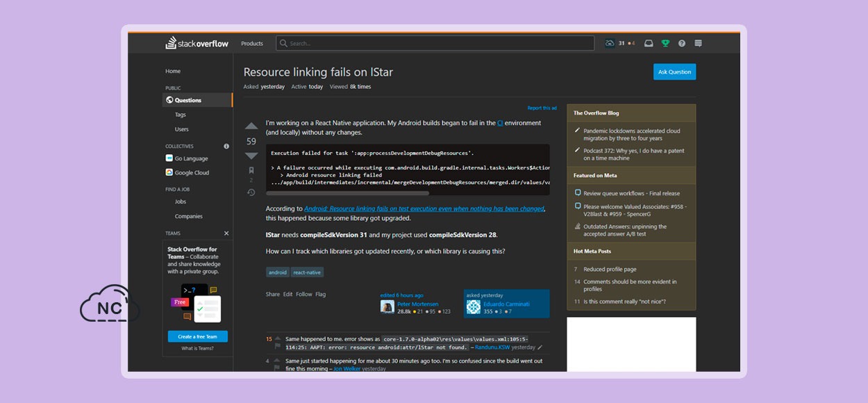Close the Teams promo with the X
This screenshot has height=403, width=868.
[x=226, y=233]
